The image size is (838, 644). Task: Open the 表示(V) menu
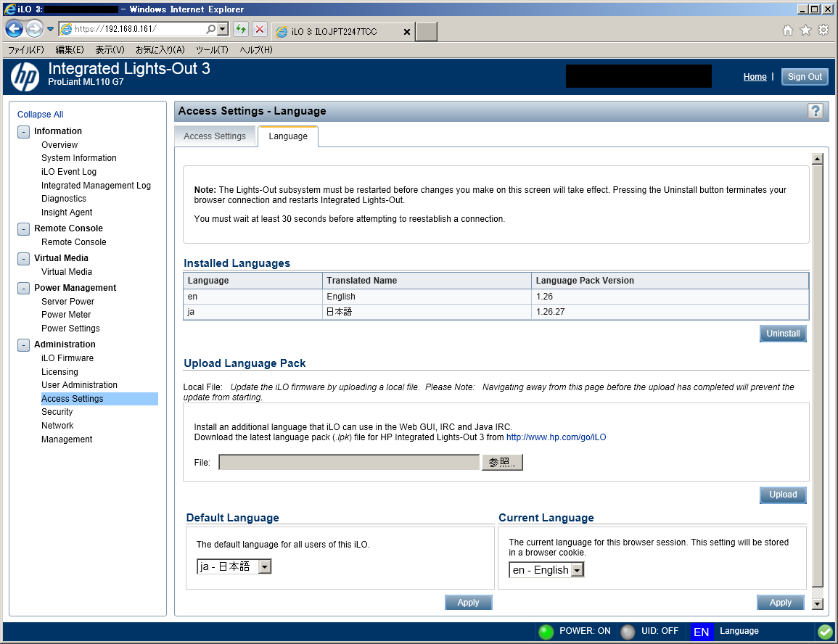(110, 49)
